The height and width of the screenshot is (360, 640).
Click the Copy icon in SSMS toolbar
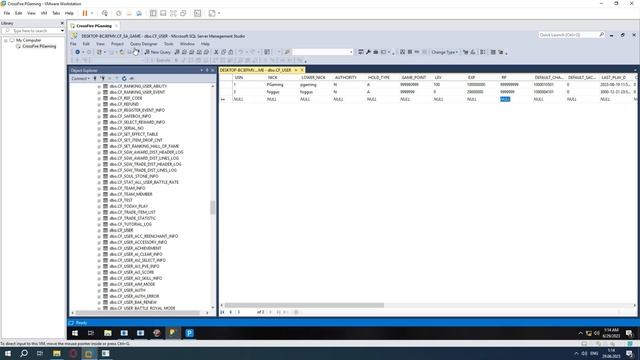coord(224,52)
